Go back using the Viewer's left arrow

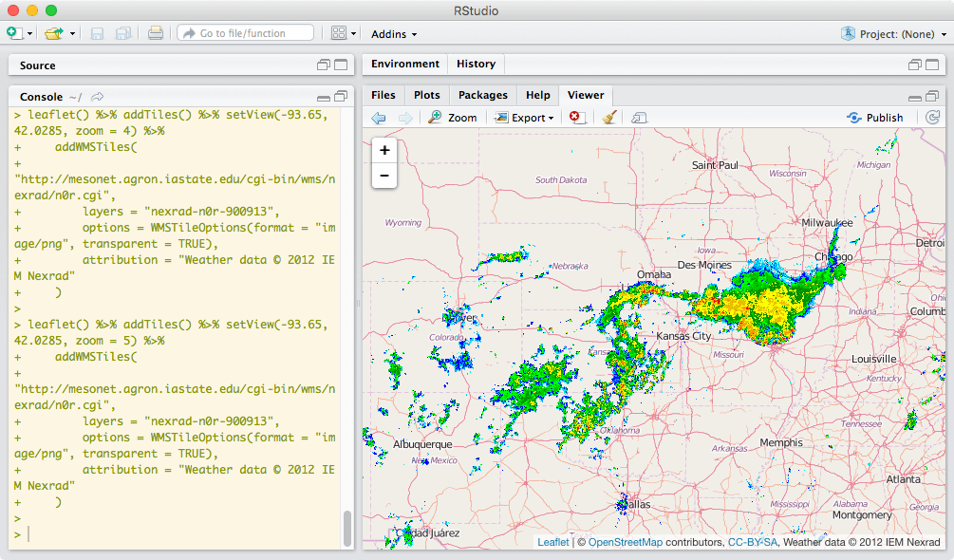pos(379,118)
